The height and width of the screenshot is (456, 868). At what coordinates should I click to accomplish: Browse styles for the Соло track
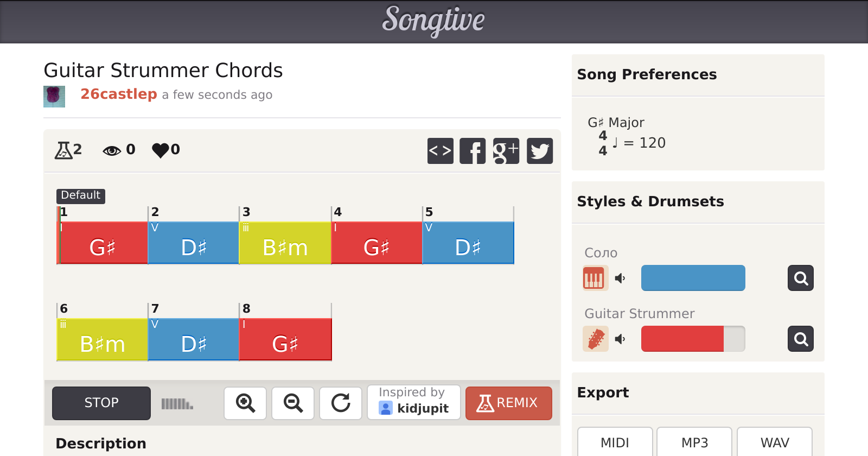[x=800, y=278]
